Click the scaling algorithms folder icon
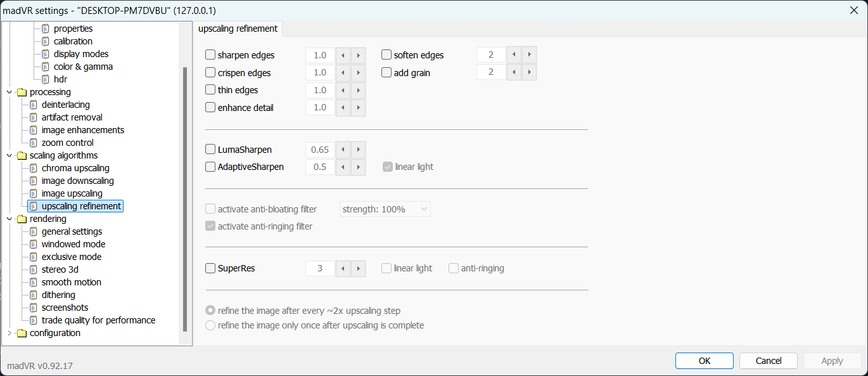Viewport: 868px width, 376px height. point(22,155)
